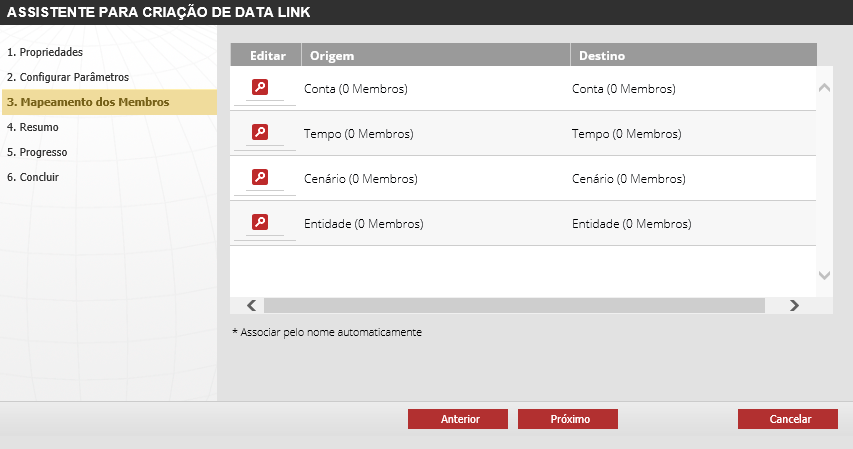Viewport: 853px width, 449px height.
Task: Go to step 2. Configurar Parâmetros
Action: coord(68,77)
